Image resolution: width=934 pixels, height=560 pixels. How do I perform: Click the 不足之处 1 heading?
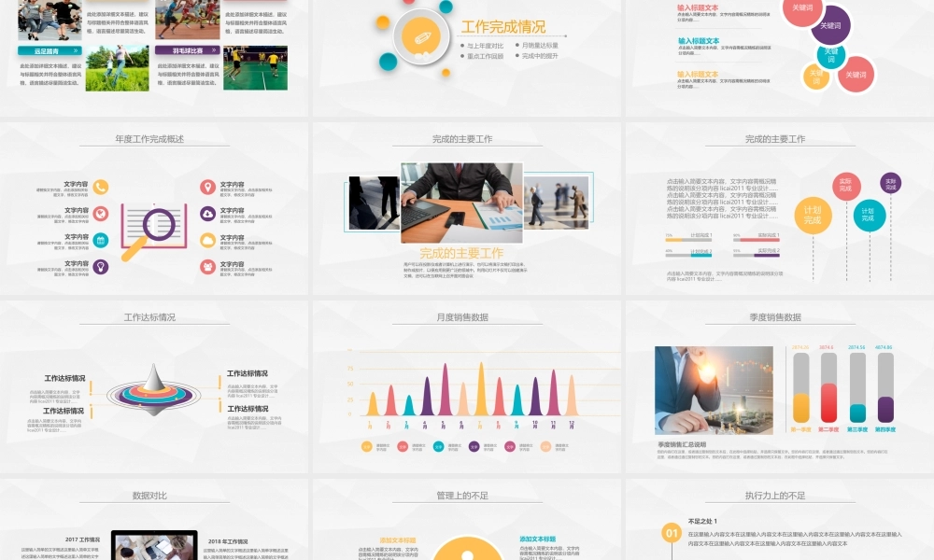[x=702, y=521]
